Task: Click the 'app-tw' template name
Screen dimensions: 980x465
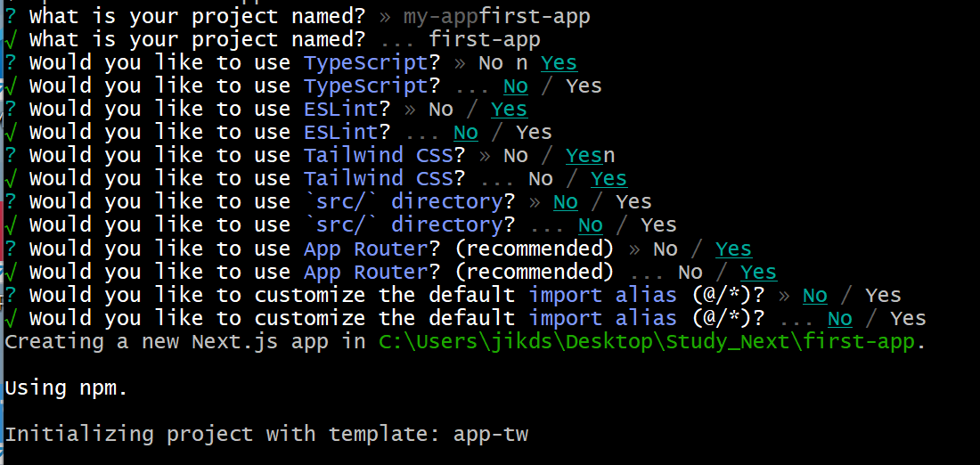Action: (491, 435)
